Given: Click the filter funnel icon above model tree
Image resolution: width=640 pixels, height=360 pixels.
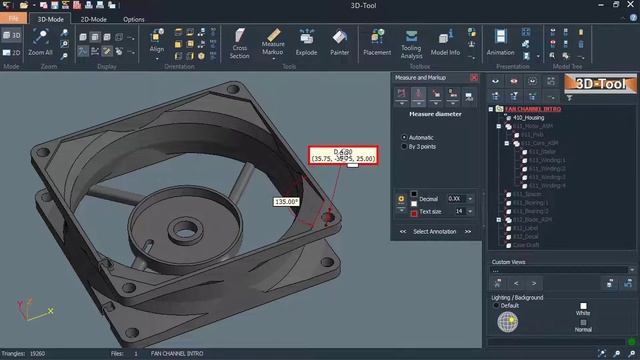Looking at the screenshot, I should [x=569, y=98].
